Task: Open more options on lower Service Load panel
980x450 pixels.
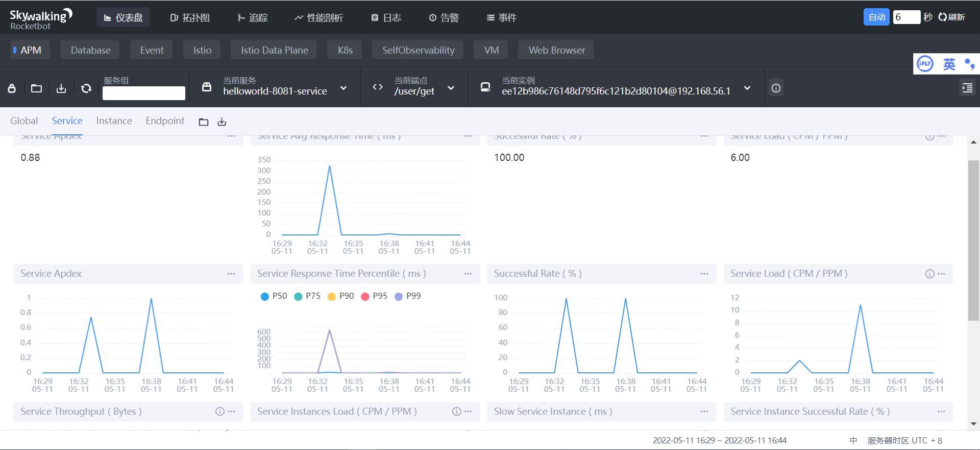Action: (942, 274)
